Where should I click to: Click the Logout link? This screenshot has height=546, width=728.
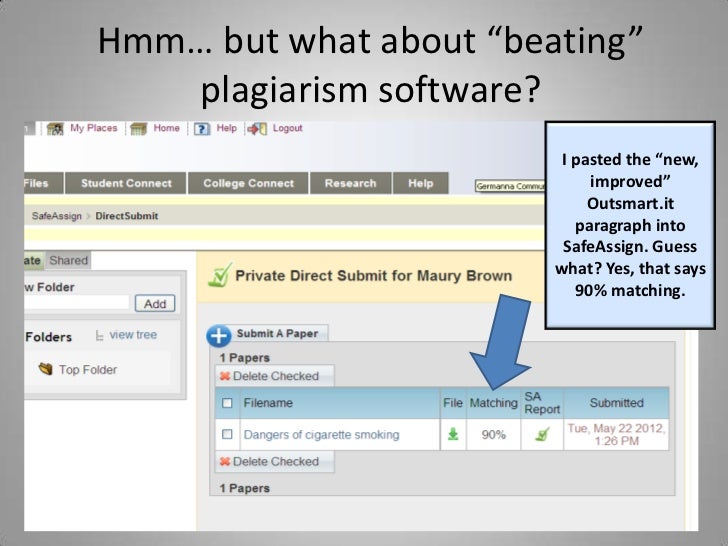click(287, 128)
